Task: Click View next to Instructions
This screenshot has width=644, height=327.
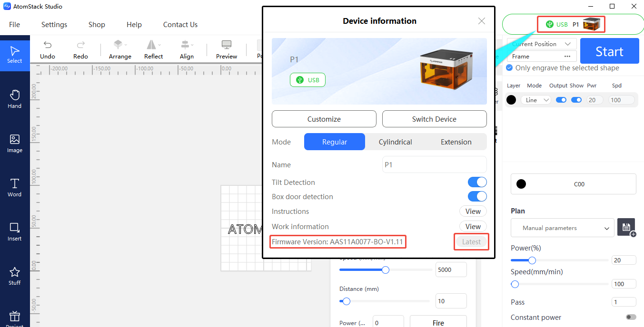Action: pos(473,211)
